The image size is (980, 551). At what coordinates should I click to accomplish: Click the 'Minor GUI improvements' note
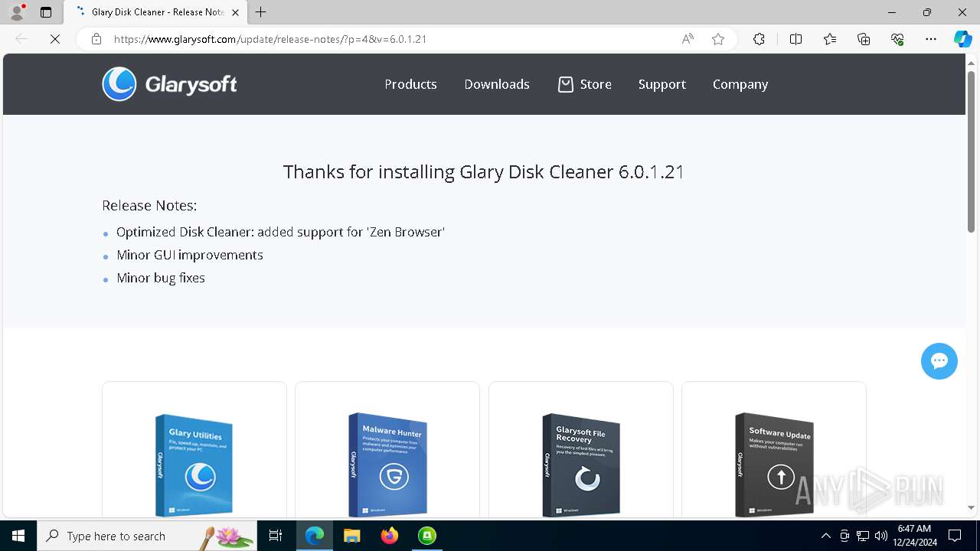[190, 255]
